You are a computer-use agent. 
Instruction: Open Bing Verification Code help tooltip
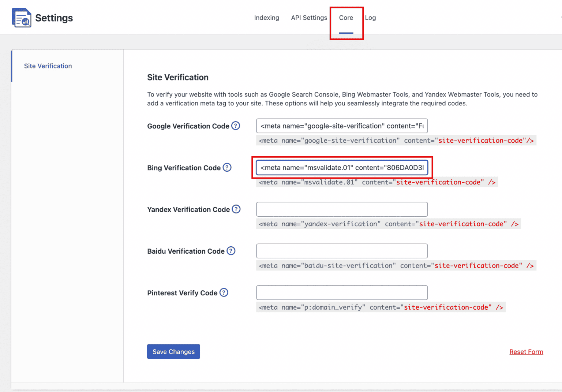[227, 167]
